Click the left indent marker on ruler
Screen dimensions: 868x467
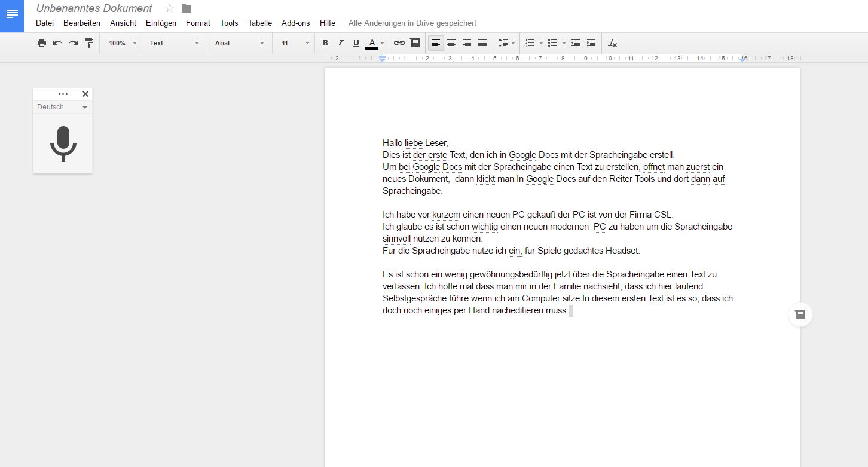point(382,59)
